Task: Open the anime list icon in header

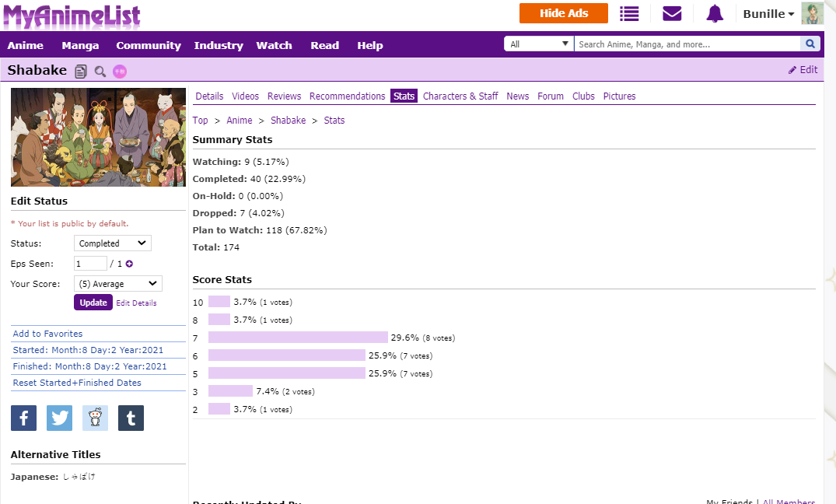Action: click(629, 14)
